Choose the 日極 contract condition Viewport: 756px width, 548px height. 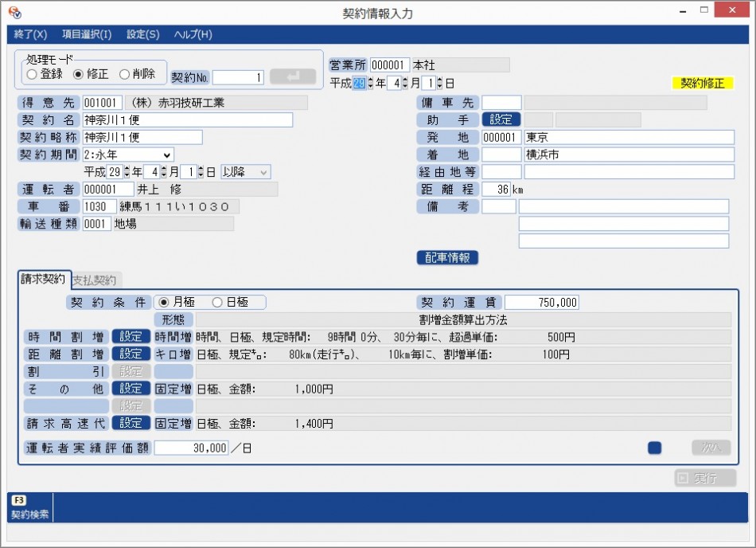217,303
